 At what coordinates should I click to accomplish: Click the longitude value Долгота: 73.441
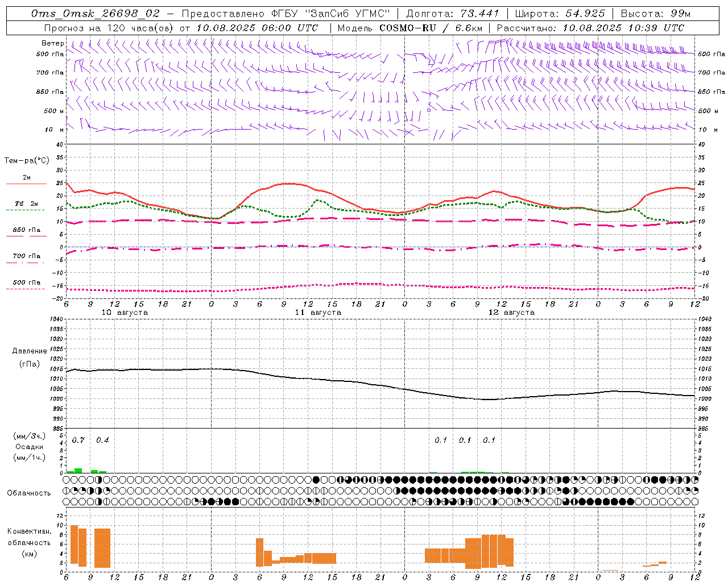point(453,13)
